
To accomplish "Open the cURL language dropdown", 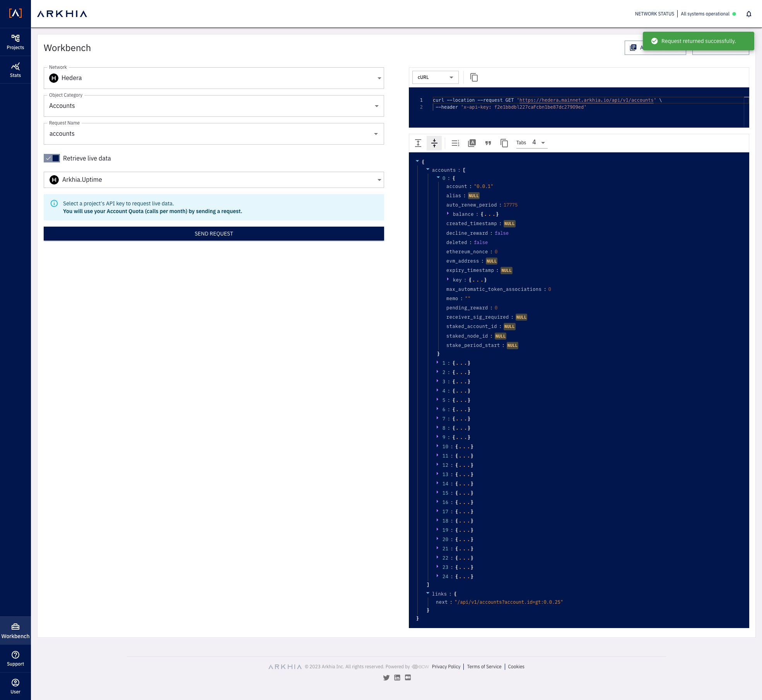I will pyautogui.click(x=436, y=77).
